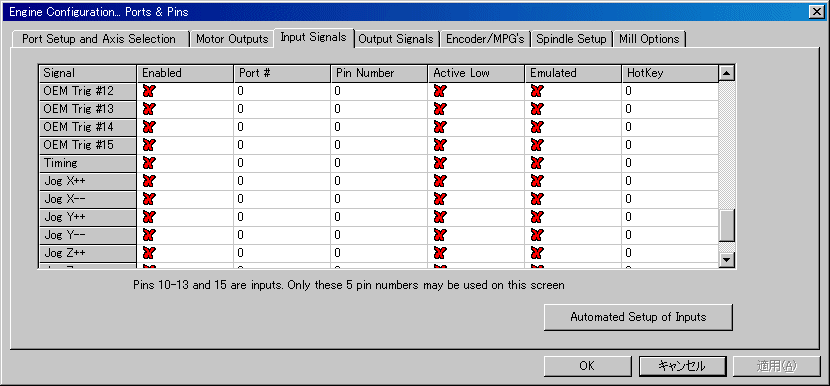The height and width of the screenshot is (386, 830).
Task: Select the Input Signals tab
Action: (x=313, y=37)
